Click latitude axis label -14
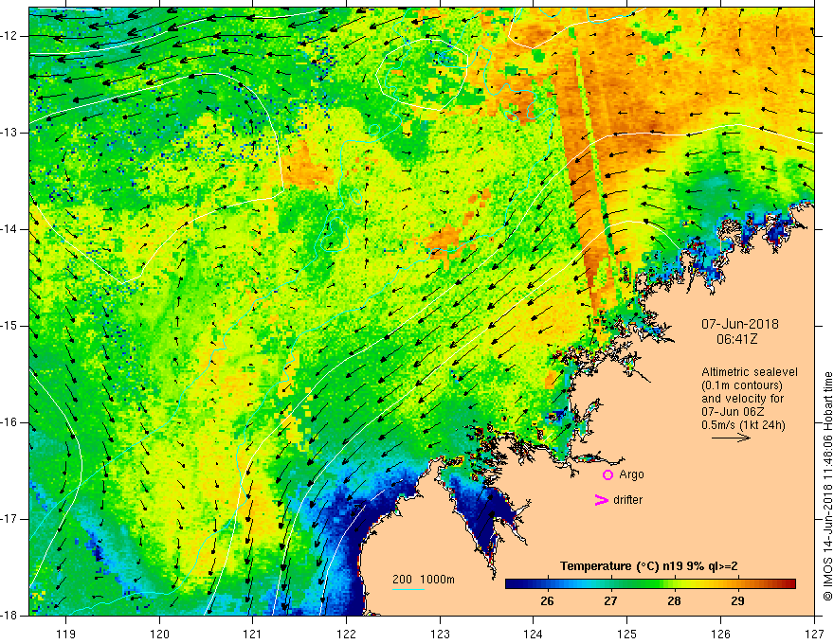The height and width of the screenshot is (644, 834). coord(10,229)
